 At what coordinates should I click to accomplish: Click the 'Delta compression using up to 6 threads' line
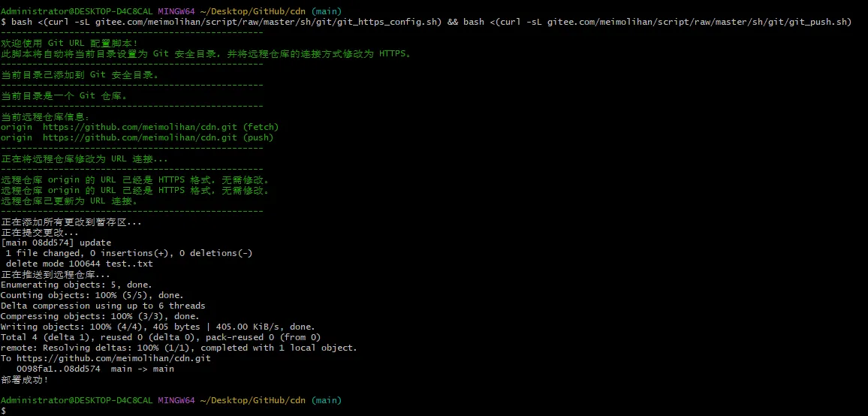point(103,306)
